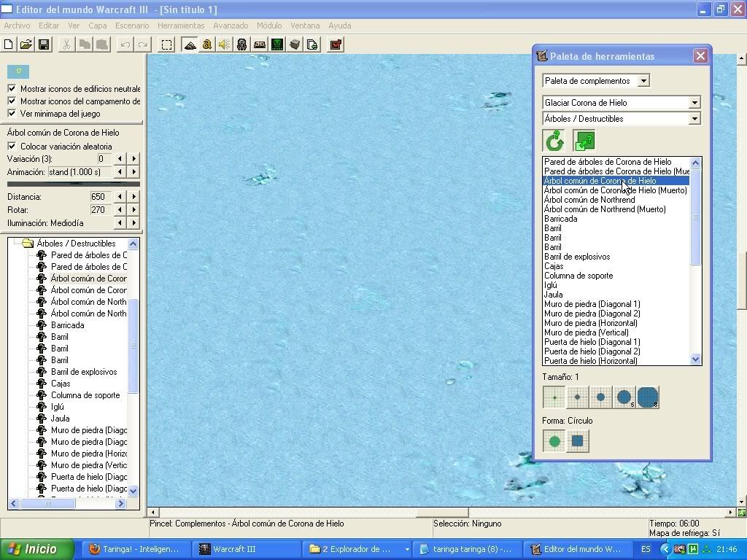Viewport: 747px width, 560px height.
Task: Open the Sound editor speaker icon
Action: (x=225, y=44)
